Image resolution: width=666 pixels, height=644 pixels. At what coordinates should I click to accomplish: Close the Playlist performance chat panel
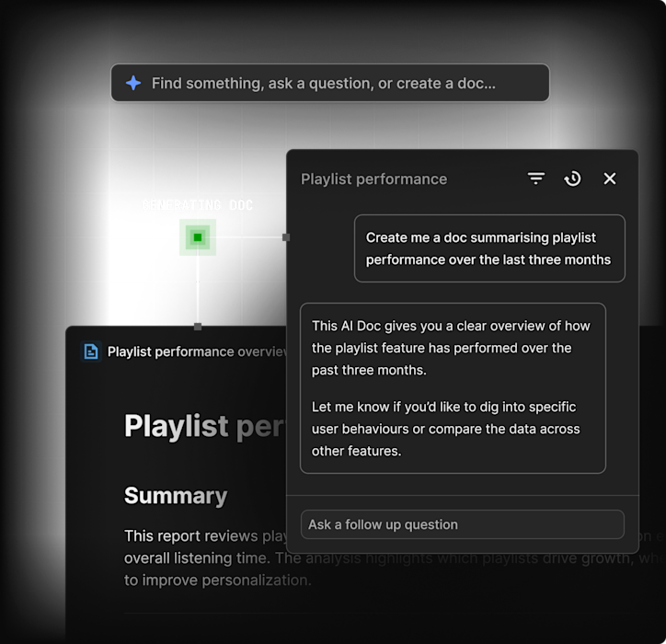coord(610,178)
